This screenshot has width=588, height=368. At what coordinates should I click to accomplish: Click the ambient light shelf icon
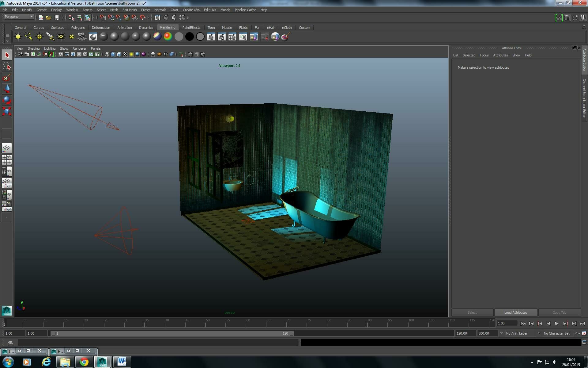[x=18, y=37]
